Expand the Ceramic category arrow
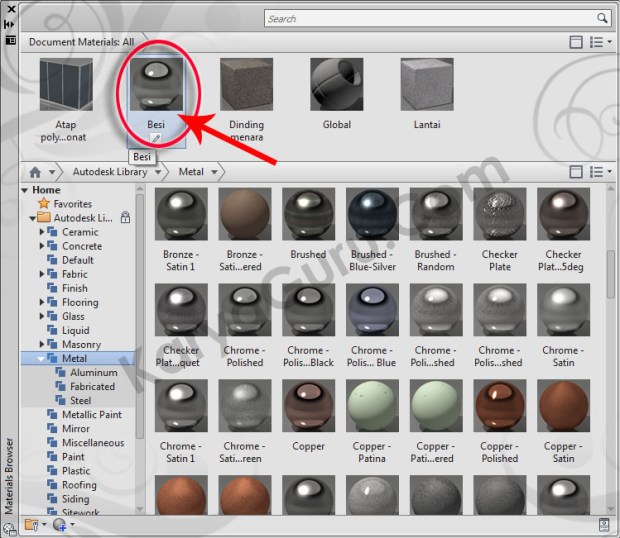The image size is (620, 538). click(x=42, y=232)
